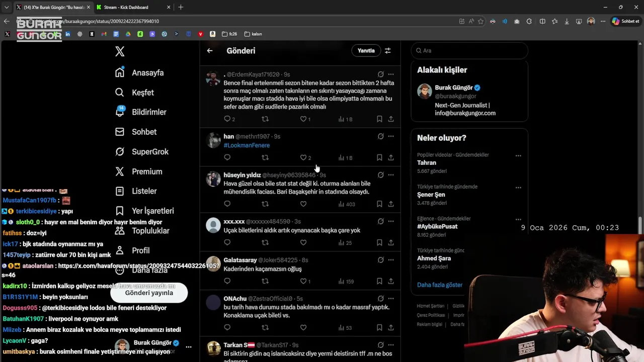644x362 pixels.
Task: Like hüseyin yıldız's post
Action: (303, 204)
